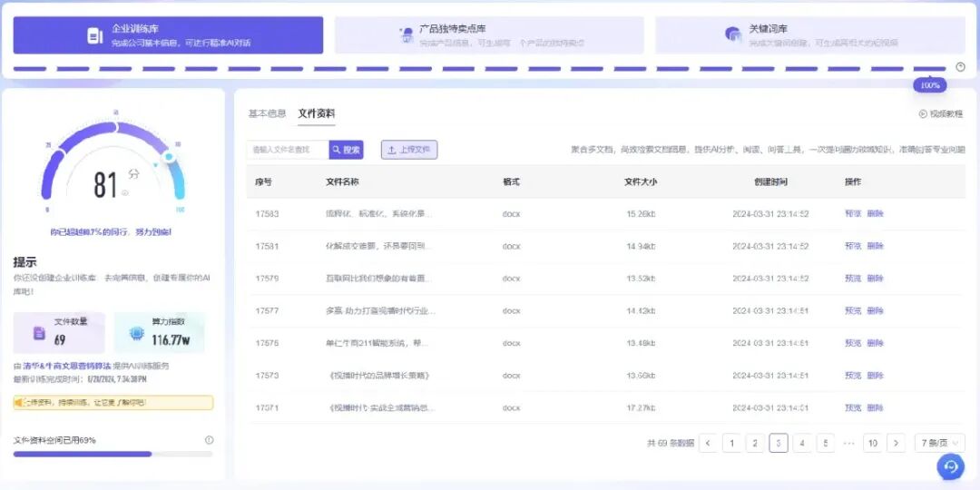Screen dimensions: 980x490
Task: Open the 视频教程 video tutorial
Action: (x=941, y=113)
